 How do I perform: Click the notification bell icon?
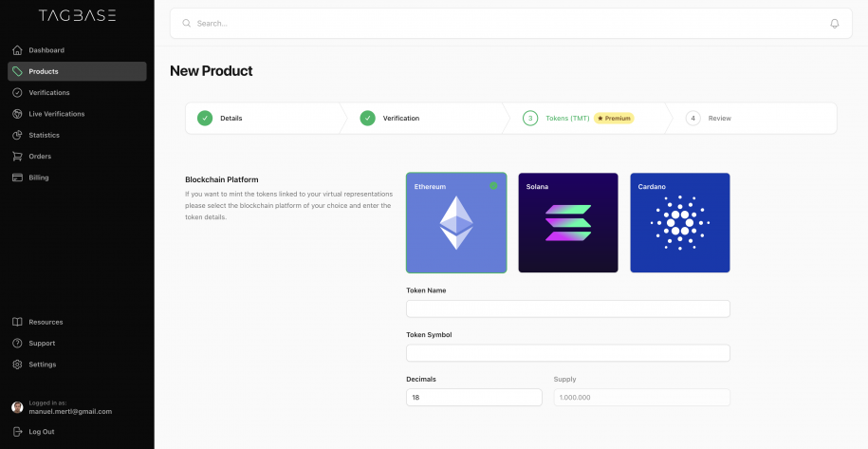834,23
